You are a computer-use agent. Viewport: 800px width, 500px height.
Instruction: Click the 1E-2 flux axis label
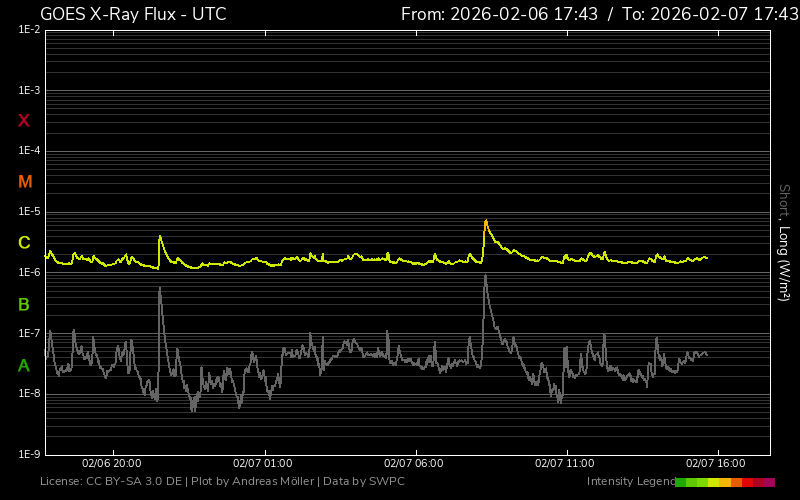pyautogui.click(x=29, y=30)
